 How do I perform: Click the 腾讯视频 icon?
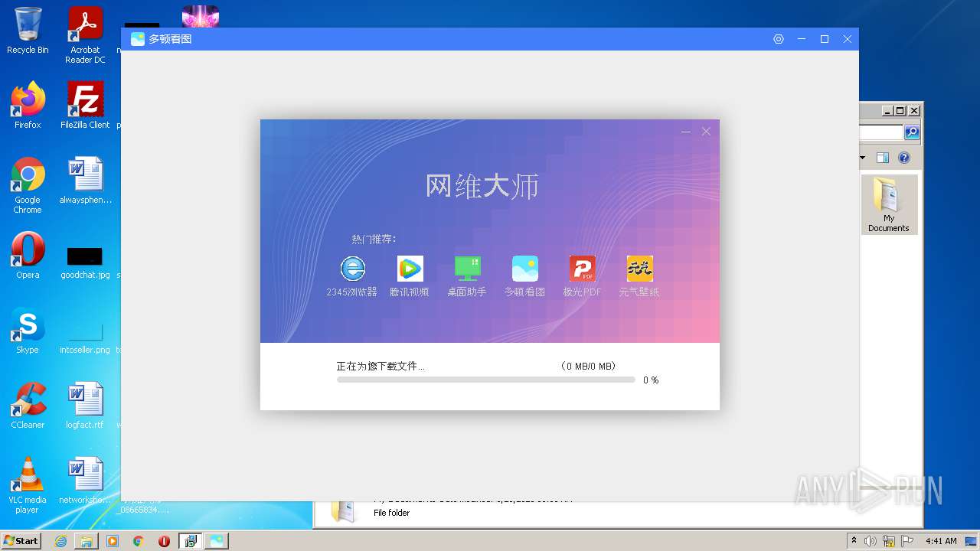410,269
